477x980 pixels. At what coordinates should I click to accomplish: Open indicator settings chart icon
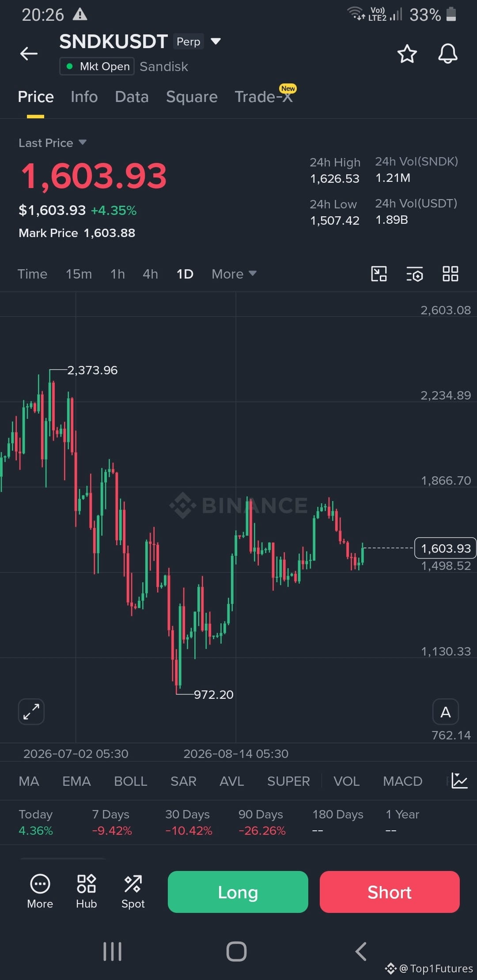tap(459, 781)
